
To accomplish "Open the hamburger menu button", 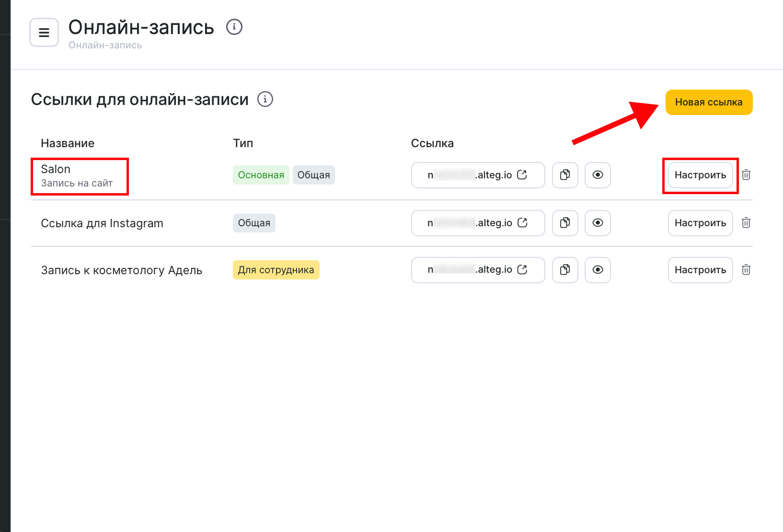I will pos(44,33).
